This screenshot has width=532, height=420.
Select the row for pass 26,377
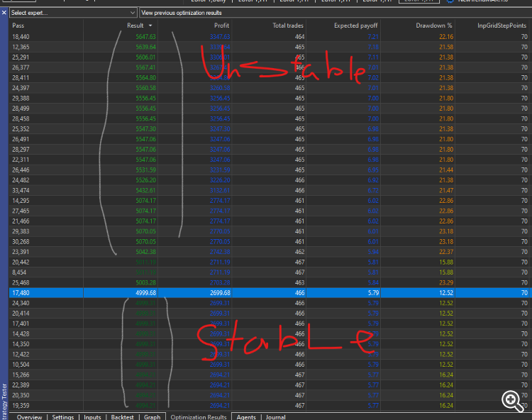270,67
